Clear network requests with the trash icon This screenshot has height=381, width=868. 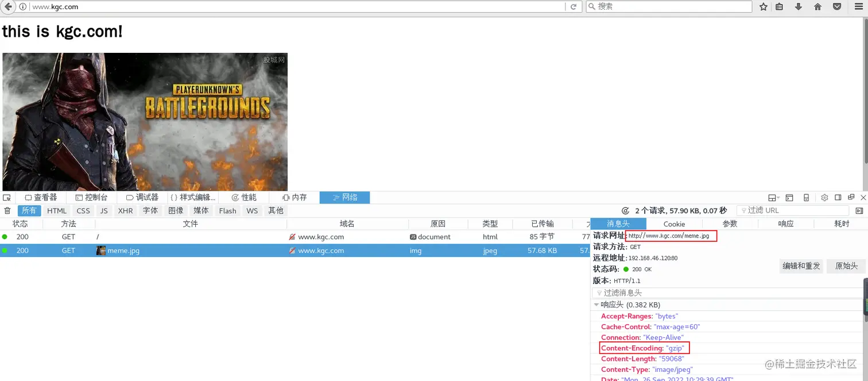[x=7, y=210]
